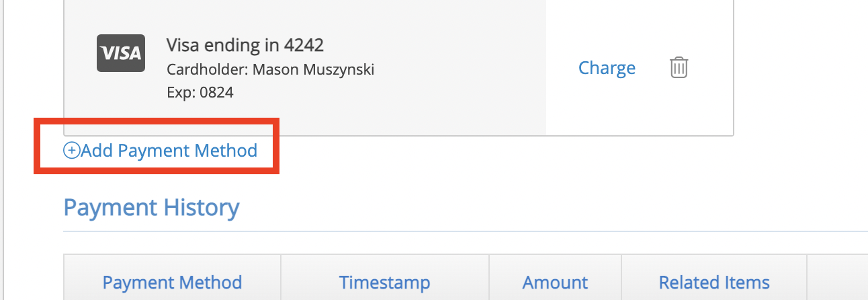Screen dimensions: 868x300
Task: Sort by the Related Items column header
Action: [x=714, y=283]
